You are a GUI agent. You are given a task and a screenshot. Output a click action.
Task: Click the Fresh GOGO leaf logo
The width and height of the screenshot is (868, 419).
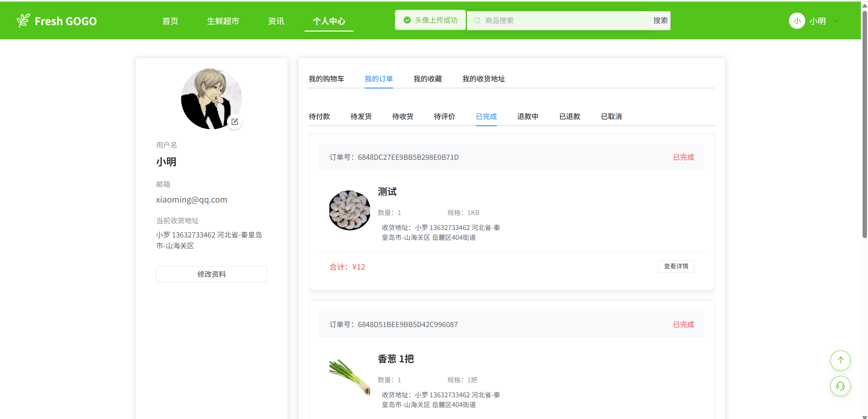click(x=23, y=21)
